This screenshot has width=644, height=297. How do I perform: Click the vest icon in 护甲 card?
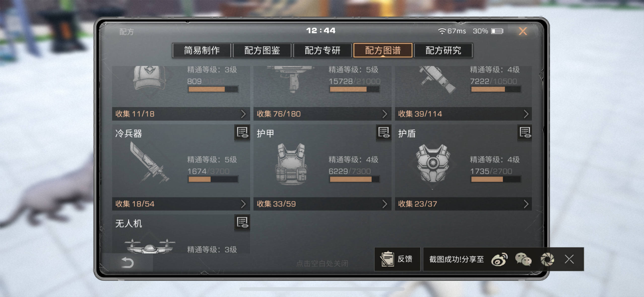click(291, 163)
